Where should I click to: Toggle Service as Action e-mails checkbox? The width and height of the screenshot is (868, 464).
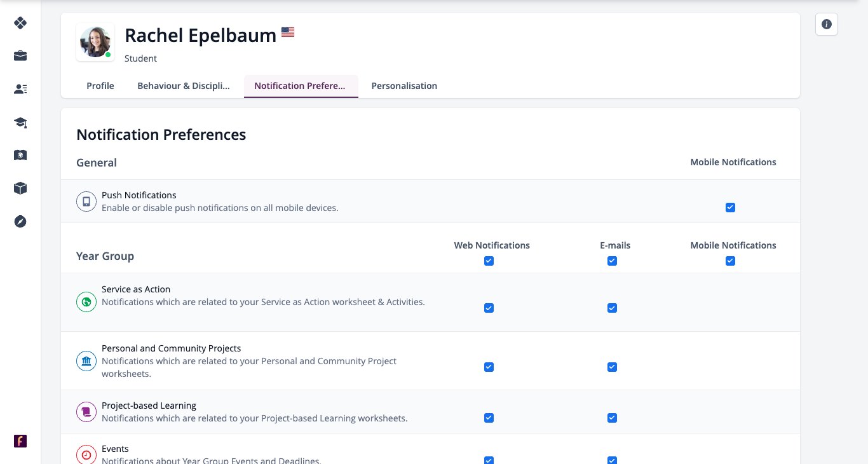(x=612, y=308)
